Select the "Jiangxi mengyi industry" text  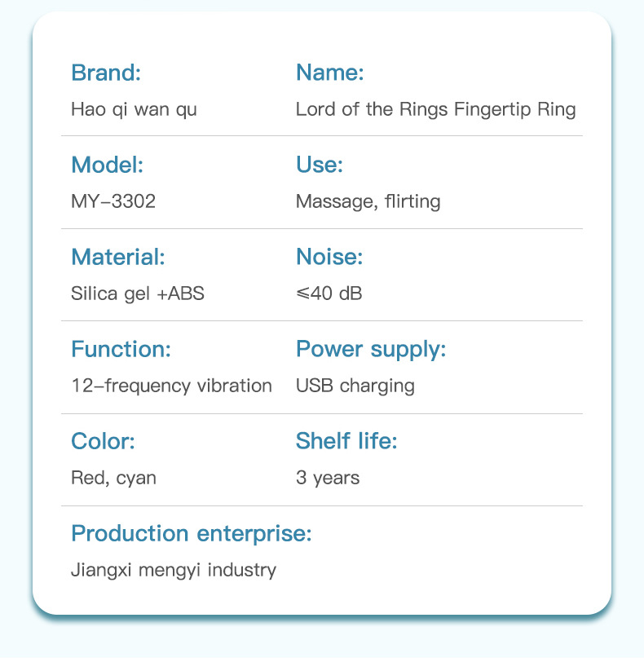(174, 570)
